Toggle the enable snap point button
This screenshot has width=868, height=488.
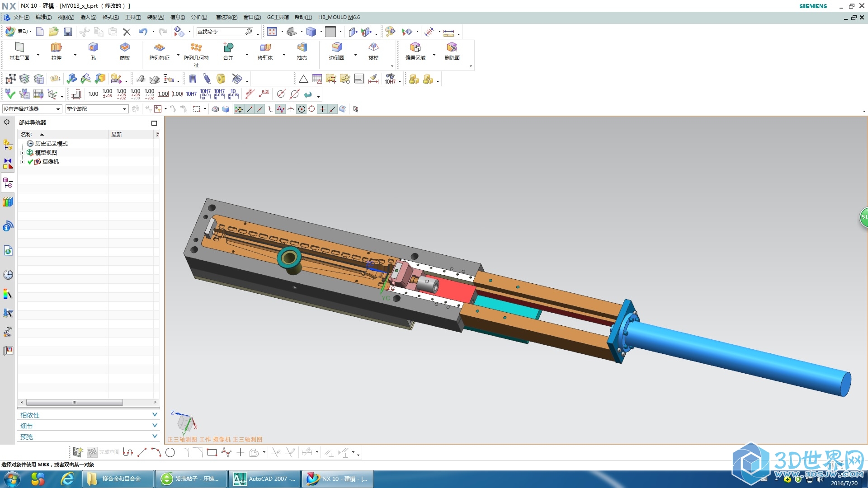239,109
